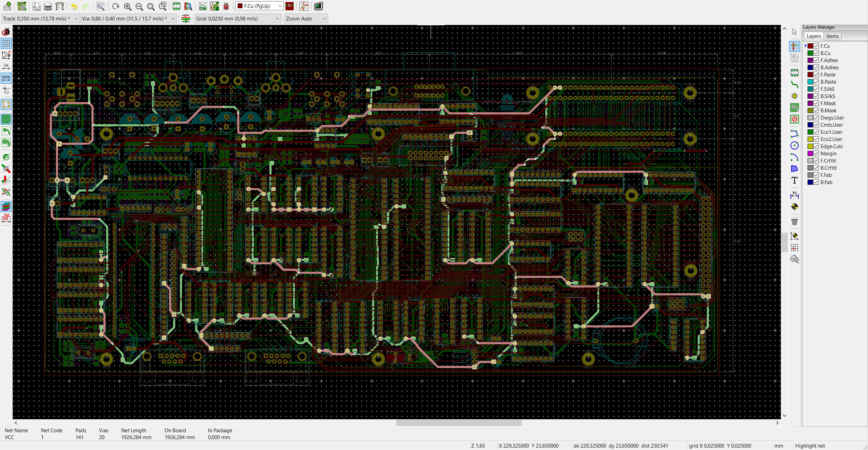The image size is (868, 450).
Task: Open the Plot dialog icon
Action: 60,6
